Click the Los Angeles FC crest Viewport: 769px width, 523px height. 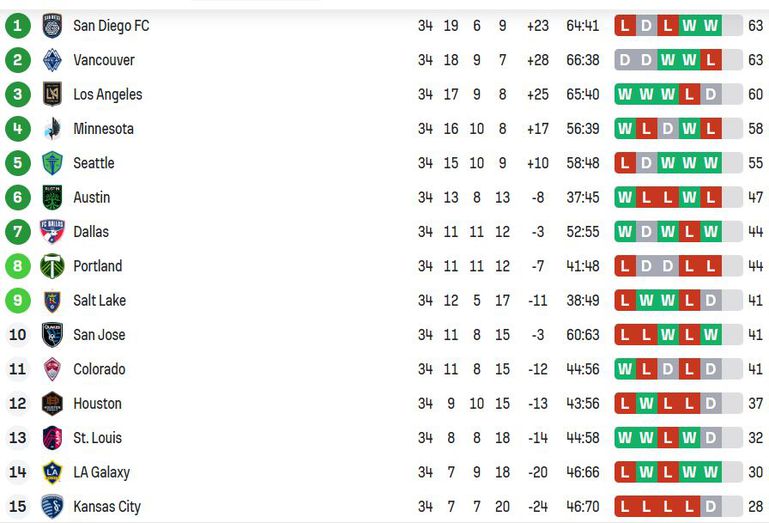coord(52,95)
